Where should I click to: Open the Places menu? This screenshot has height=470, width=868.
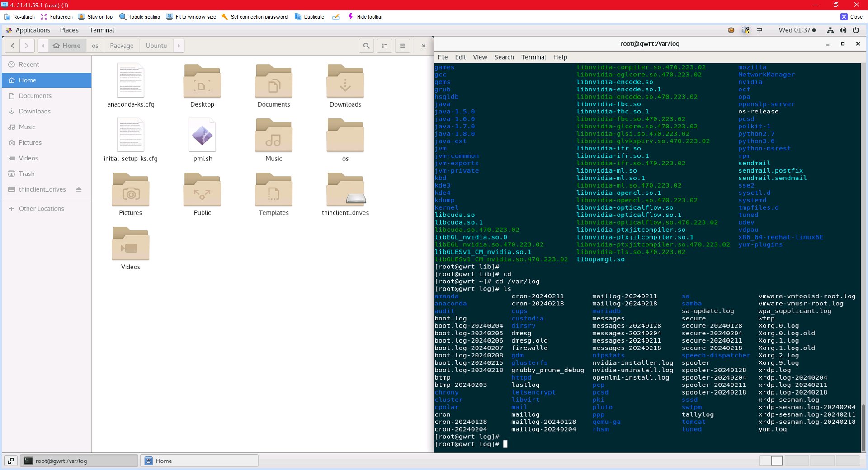pos(69,30)
